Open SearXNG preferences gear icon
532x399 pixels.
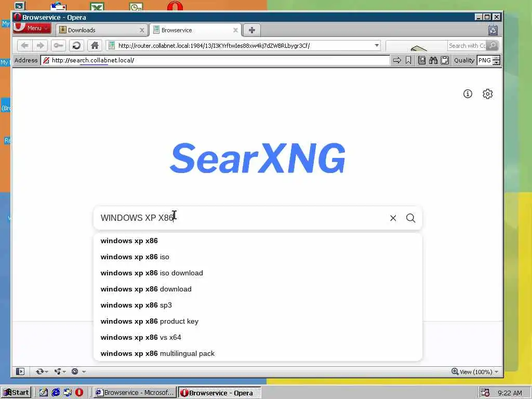click(x=487, y=94)
